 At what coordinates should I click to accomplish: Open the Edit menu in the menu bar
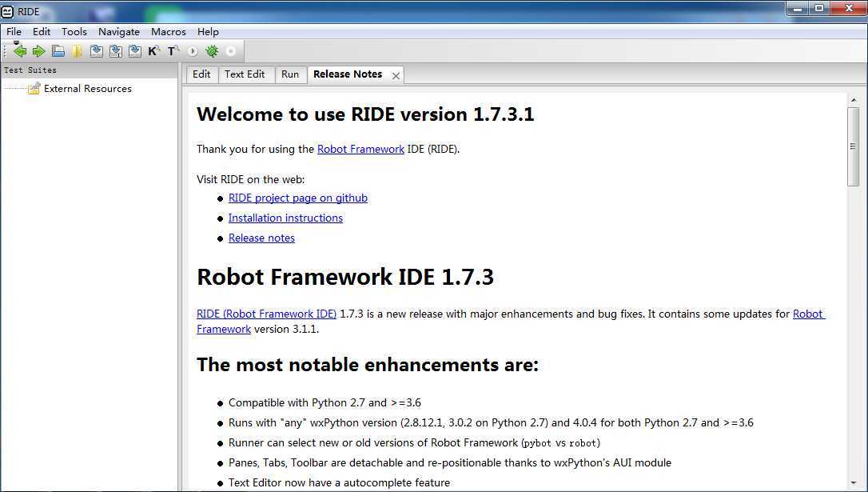pyautogui.click(x=42, y=31)
